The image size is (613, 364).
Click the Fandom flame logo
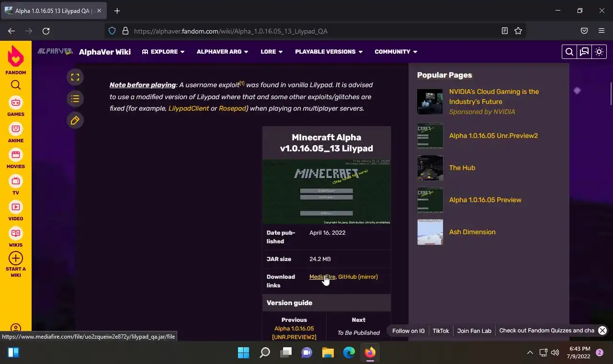(16, 57)
